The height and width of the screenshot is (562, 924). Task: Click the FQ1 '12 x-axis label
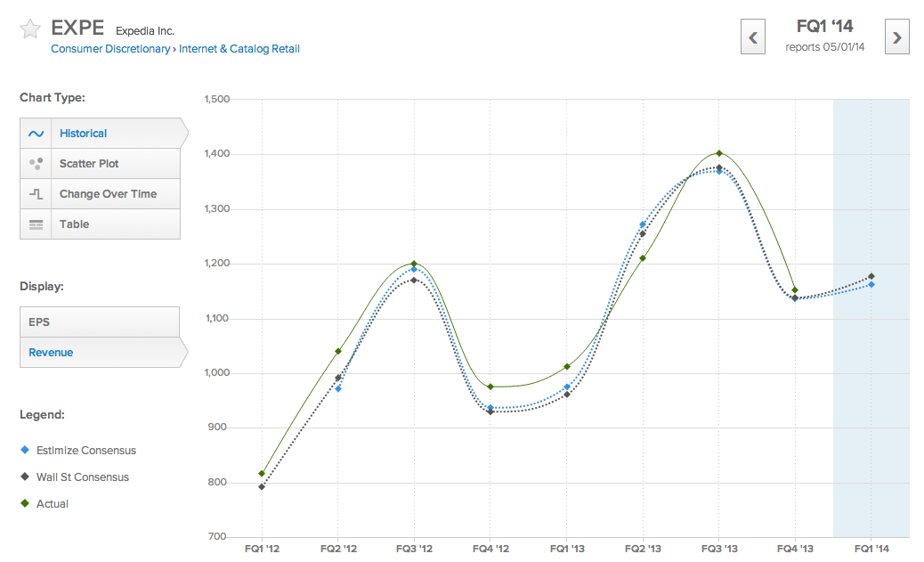tap(262, 549)
